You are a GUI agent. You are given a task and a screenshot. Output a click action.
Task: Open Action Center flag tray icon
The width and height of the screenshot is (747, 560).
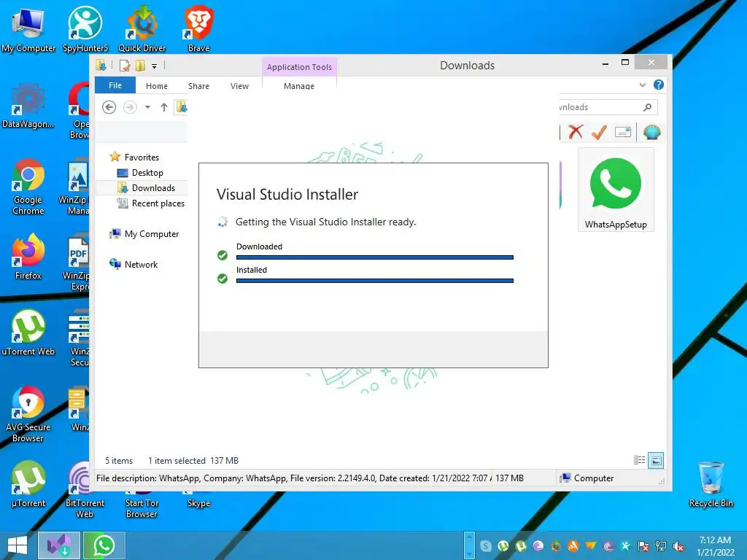tap(643, 546)
